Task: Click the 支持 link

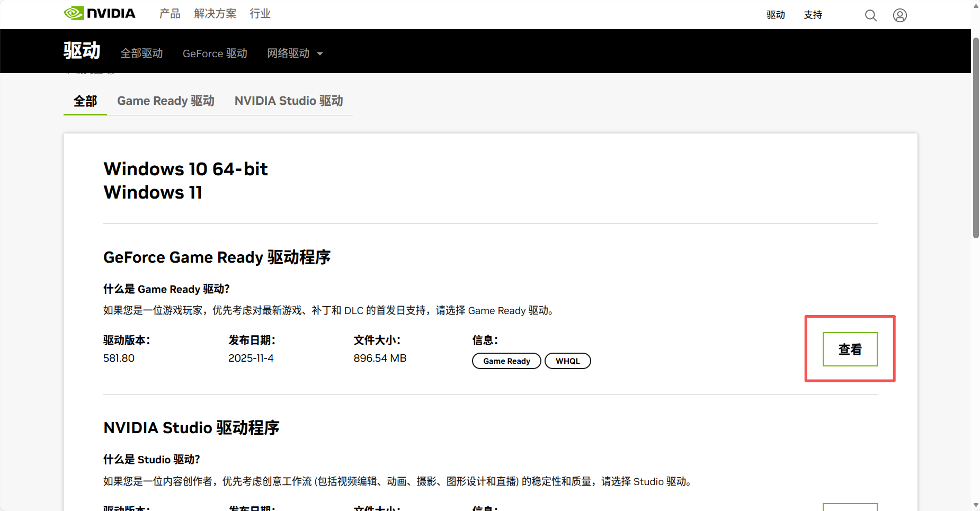Action: (x=813, y=15)
